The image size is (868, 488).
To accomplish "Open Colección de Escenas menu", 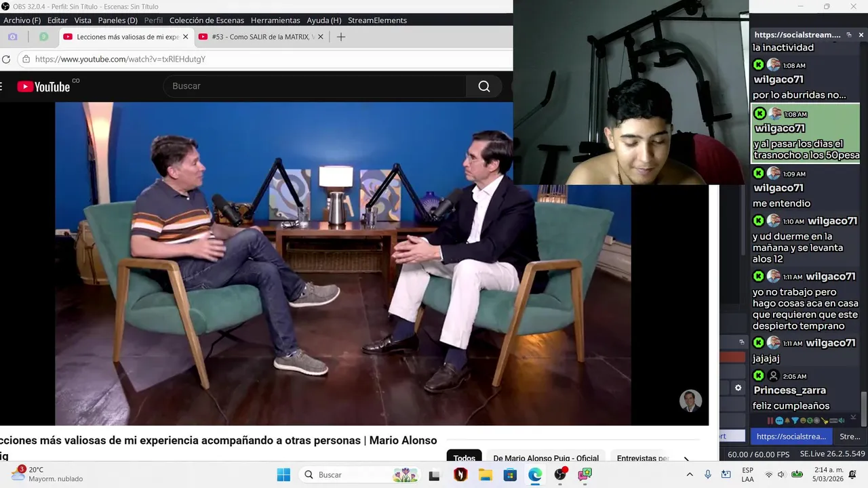I will pyautogui.click(x=207, y=20).
